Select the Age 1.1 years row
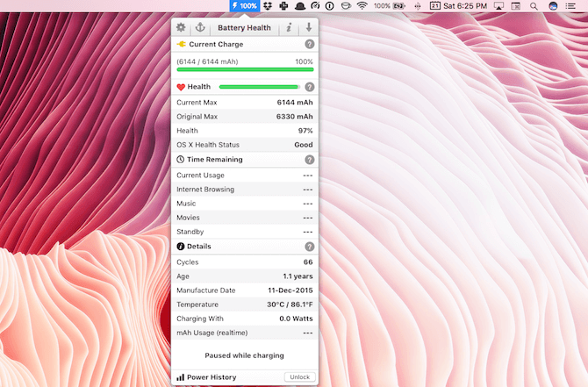The height and width of the screenshot is (387, 588). coord(245,276)
